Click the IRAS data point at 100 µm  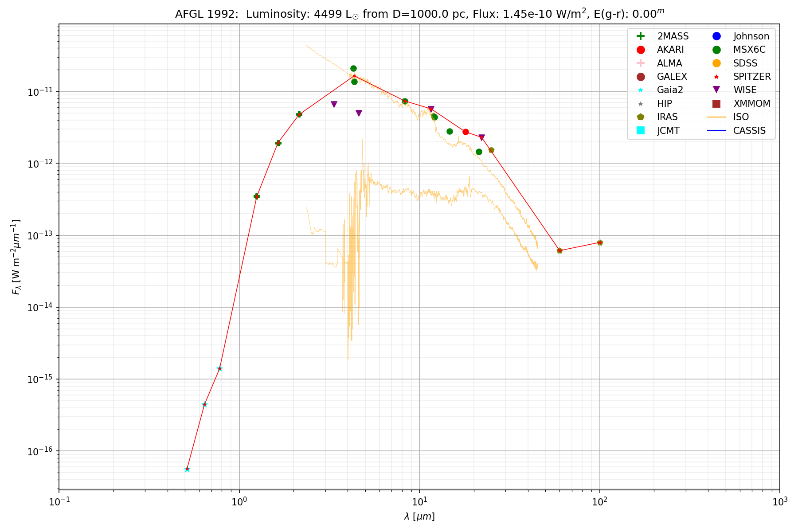(600, 243)
